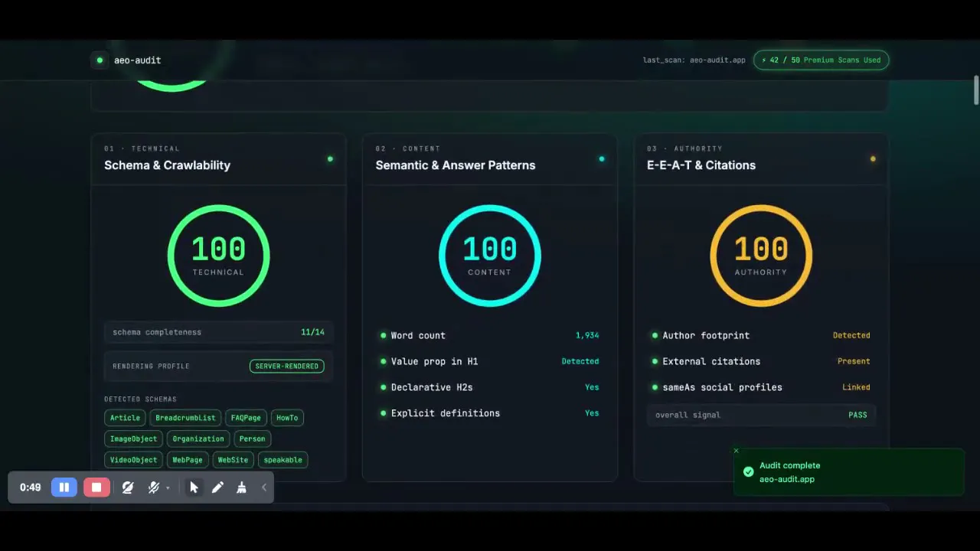Viewport: 980px width, 551px height.
Task: Click the green dot logo icon
Action: [x=100, y=60]
